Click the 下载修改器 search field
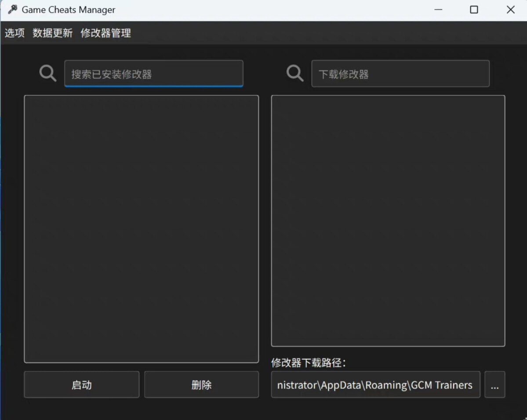527x420 pixels. [400, 73]
